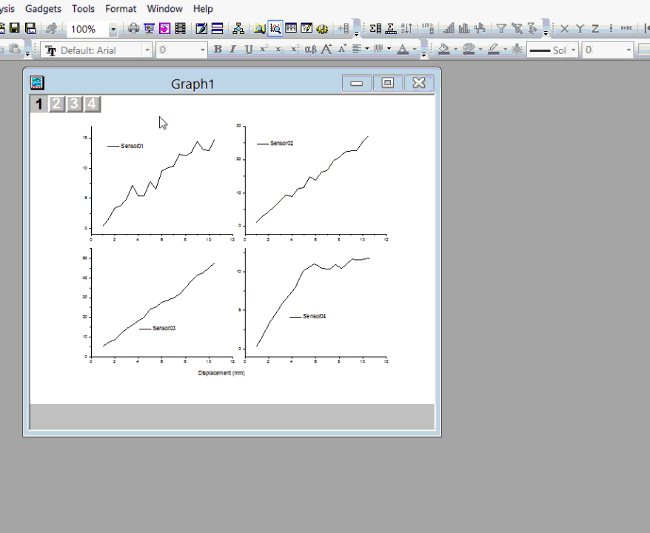This screenshot has width=650, height=533.
Task: Click the Increase Font Size icon
Action: tap(326, 49)
